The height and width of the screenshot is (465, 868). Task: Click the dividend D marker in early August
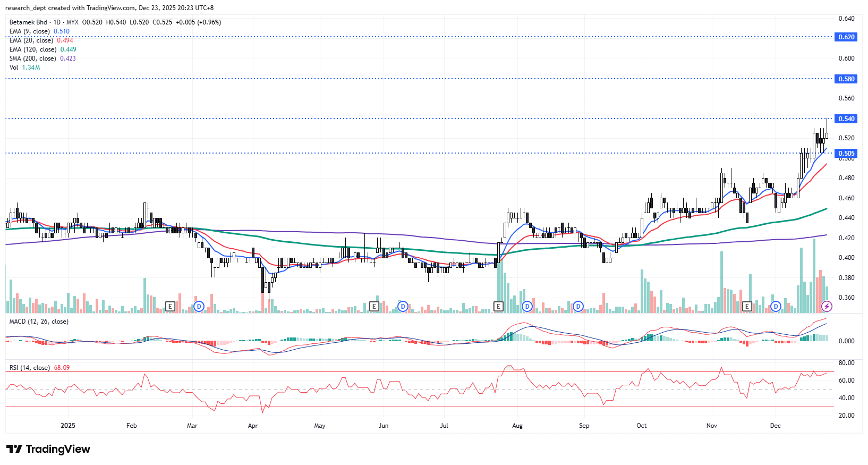click(527, 306)
